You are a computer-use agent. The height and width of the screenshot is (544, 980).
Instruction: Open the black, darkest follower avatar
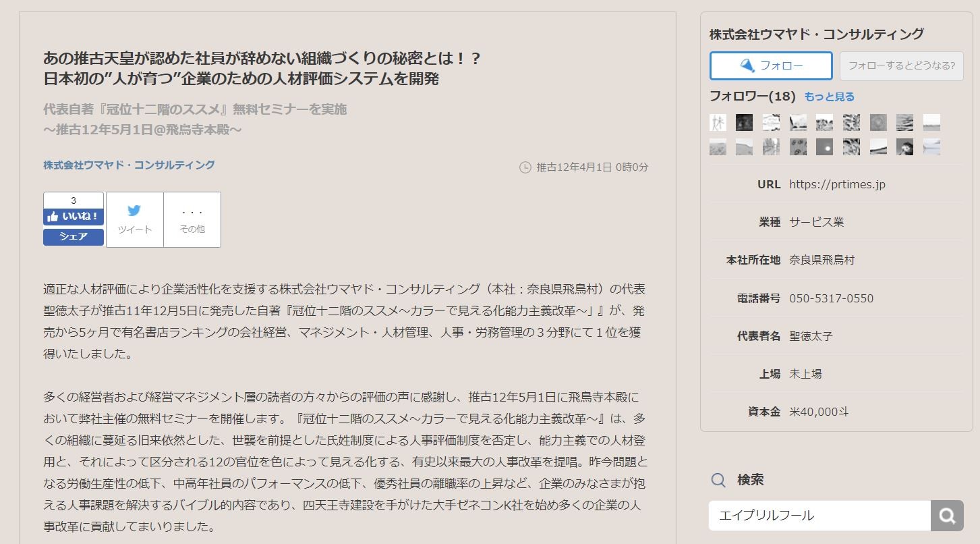tap(744, 122)
